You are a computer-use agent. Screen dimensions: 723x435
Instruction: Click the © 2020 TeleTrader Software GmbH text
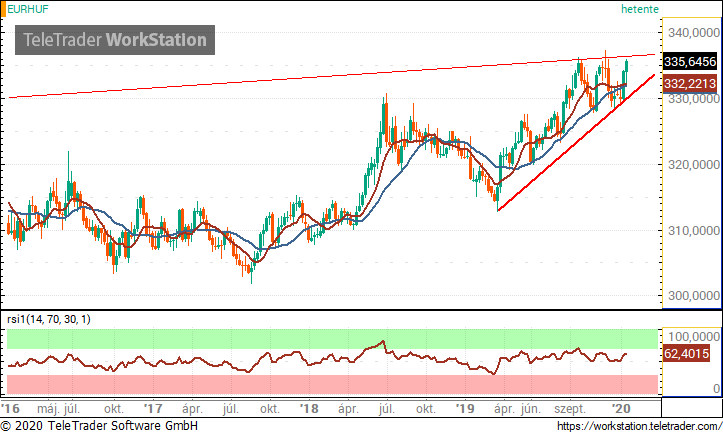pos(99,425)
